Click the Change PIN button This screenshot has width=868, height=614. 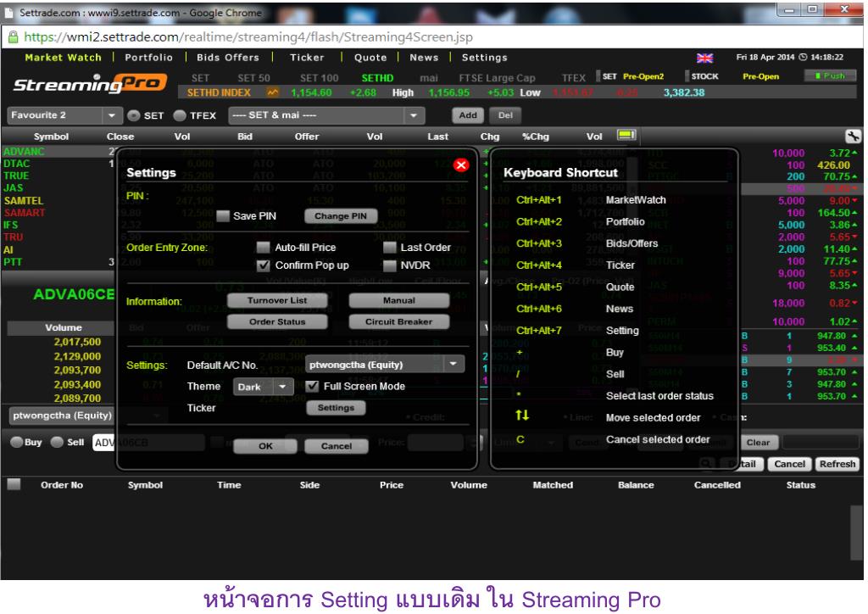point(341,216)
